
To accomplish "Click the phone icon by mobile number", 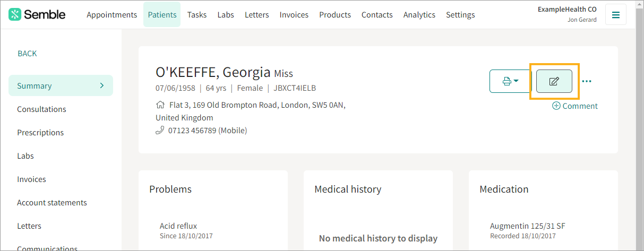I will click(160, 130).
